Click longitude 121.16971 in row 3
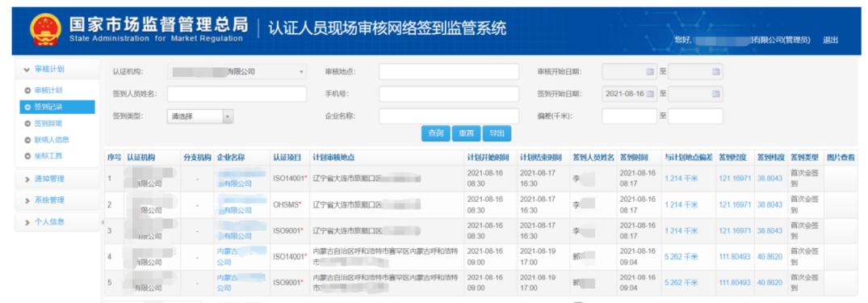This screenshot has width=868, height=303. tap(735, 230)
